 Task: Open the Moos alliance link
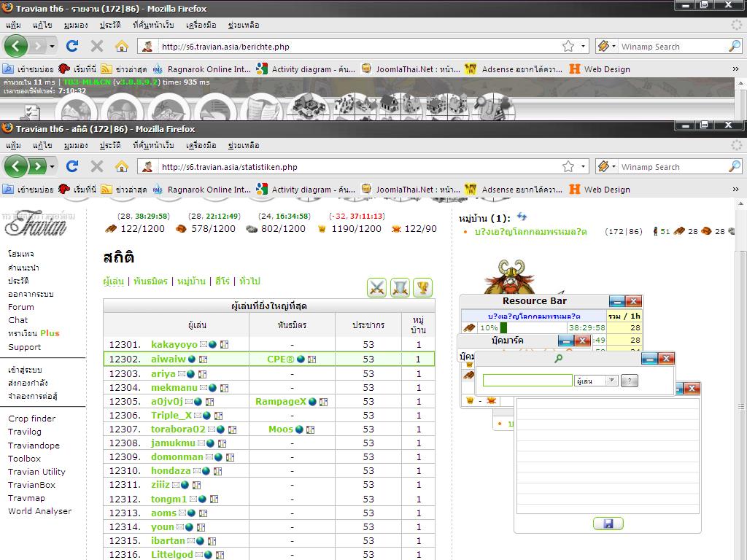click(x=281, y=429)
